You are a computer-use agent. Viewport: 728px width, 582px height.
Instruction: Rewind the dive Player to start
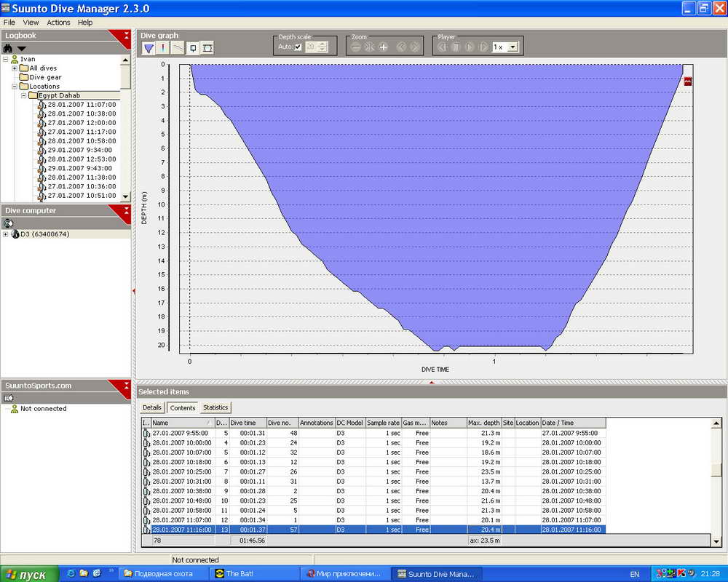[443, 47]
